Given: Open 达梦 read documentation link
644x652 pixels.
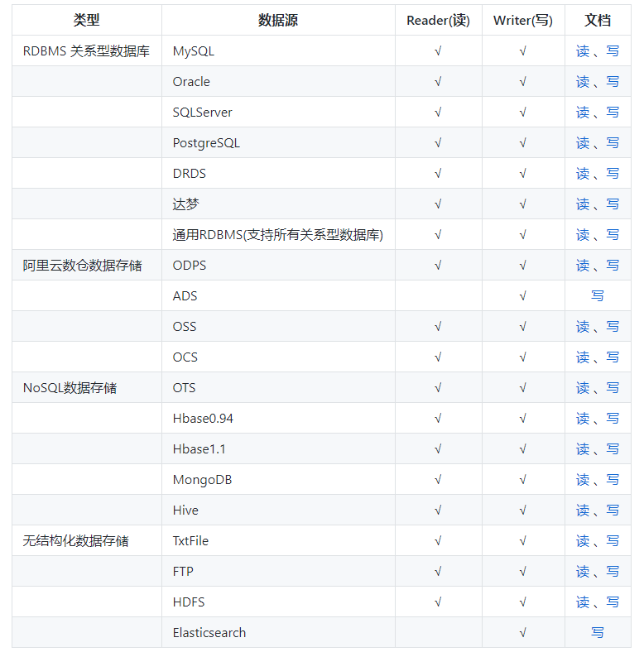Looking at the screenshot, I should coord(583,204).
